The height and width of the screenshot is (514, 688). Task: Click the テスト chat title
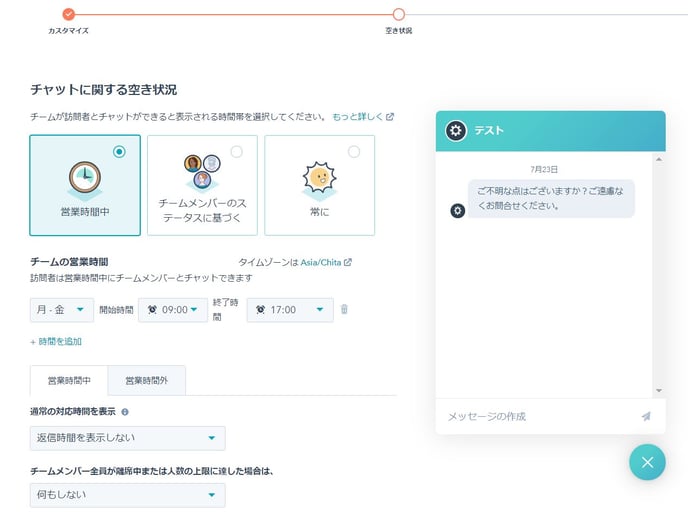coord(489,130)
